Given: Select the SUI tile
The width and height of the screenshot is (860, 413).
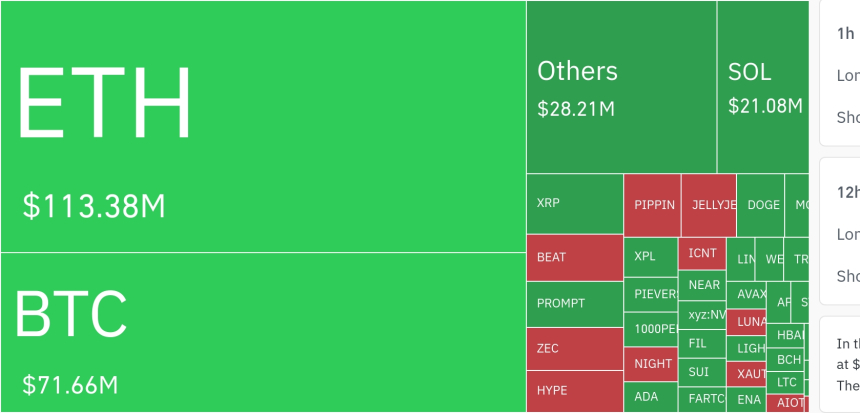Looking at the screenshot, I should click(702, 372).
